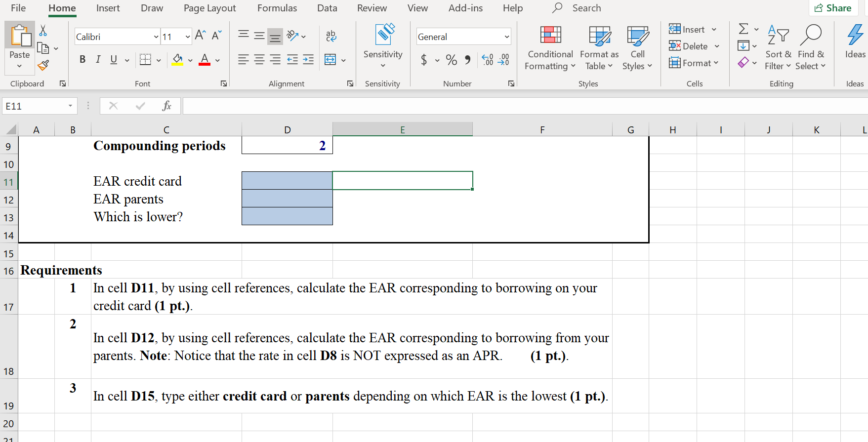Viewport: 868px width, 442px height.
Task: Cut selection with scissors icon
Action: pos(43,31)
